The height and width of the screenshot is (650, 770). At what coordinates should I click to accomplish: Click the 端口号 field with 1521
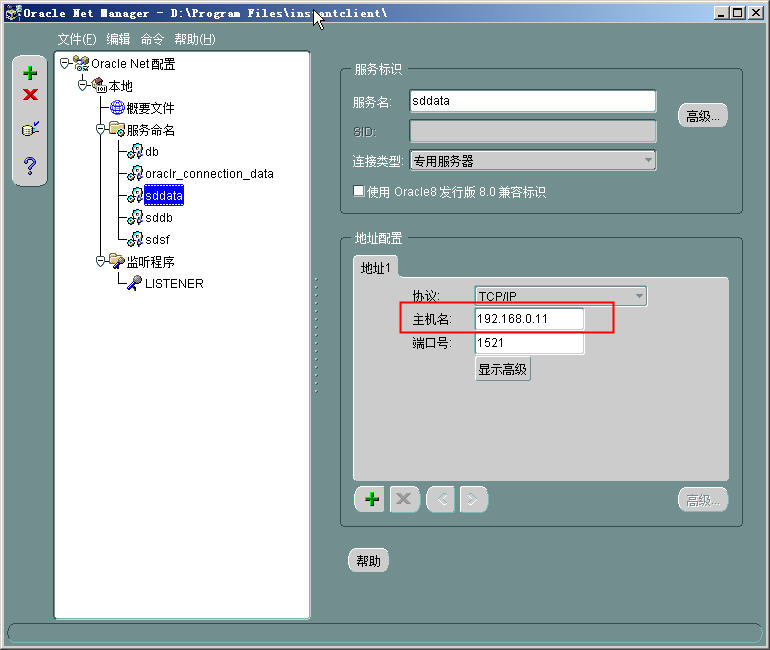click(529, 343)
